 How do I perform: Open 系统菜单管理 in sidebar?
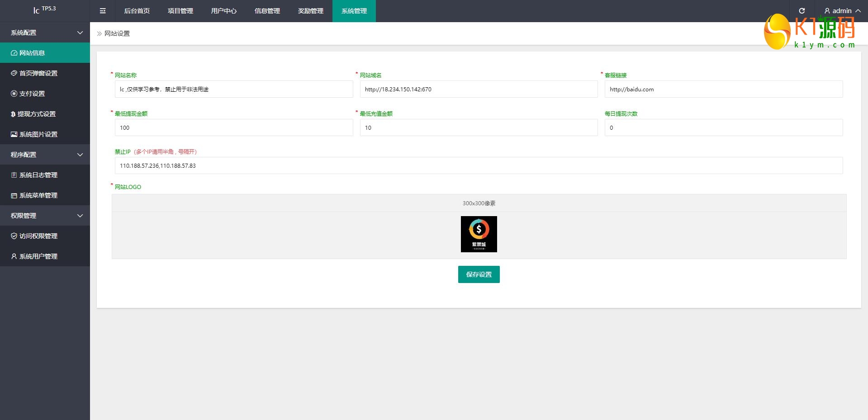click(45, 195)
